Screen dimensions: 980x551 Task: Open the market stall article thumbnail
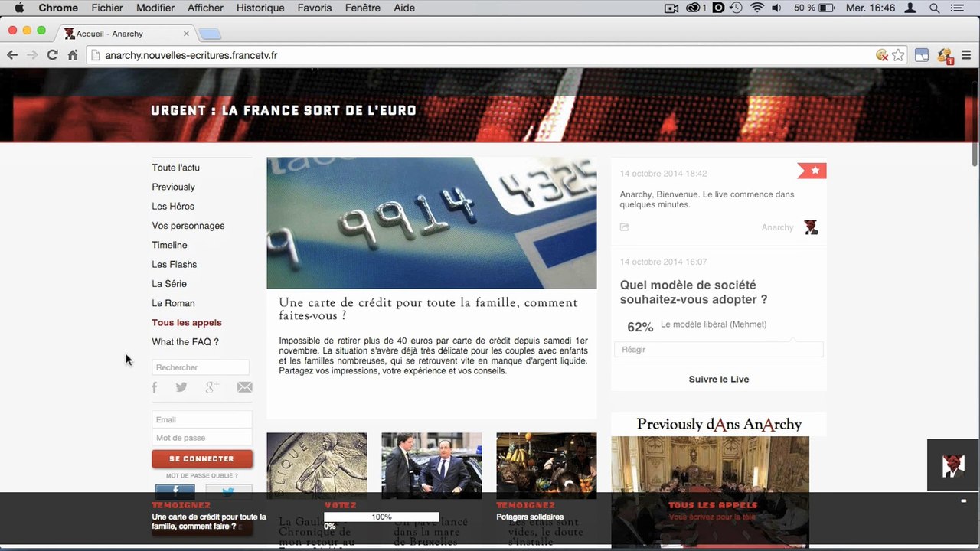547,465
